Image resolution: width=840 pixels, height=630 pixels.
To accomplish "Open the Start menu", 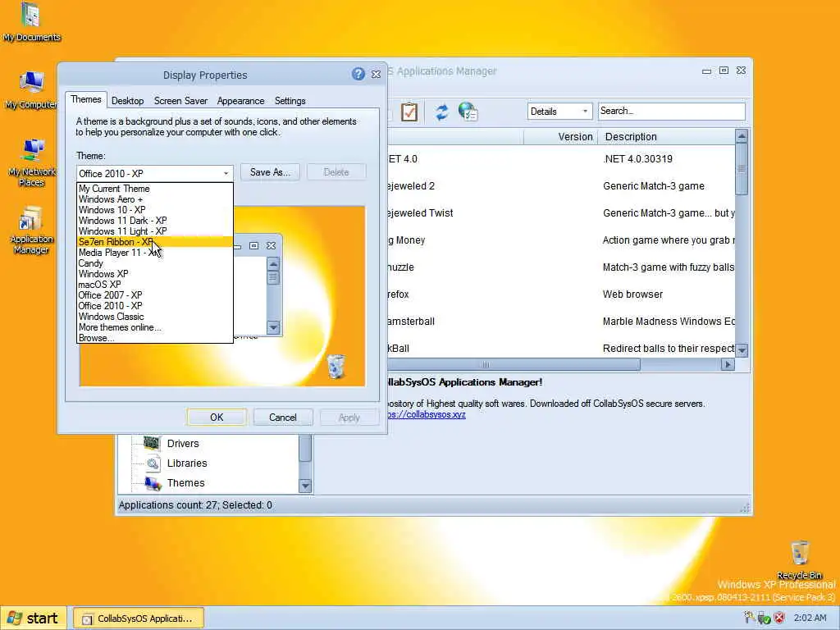I will point(33,619).
